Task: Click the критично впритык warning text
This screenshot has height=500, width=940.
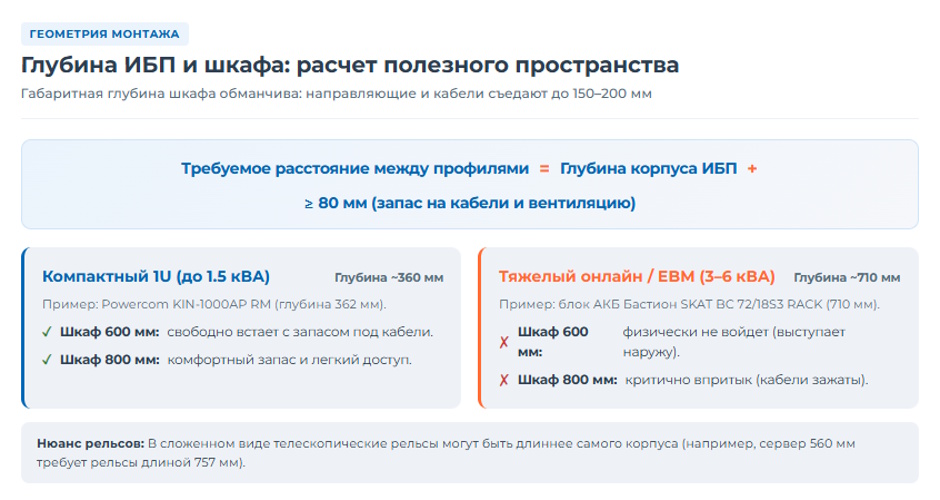Action: pyautogui.click(x=746, y=380)
